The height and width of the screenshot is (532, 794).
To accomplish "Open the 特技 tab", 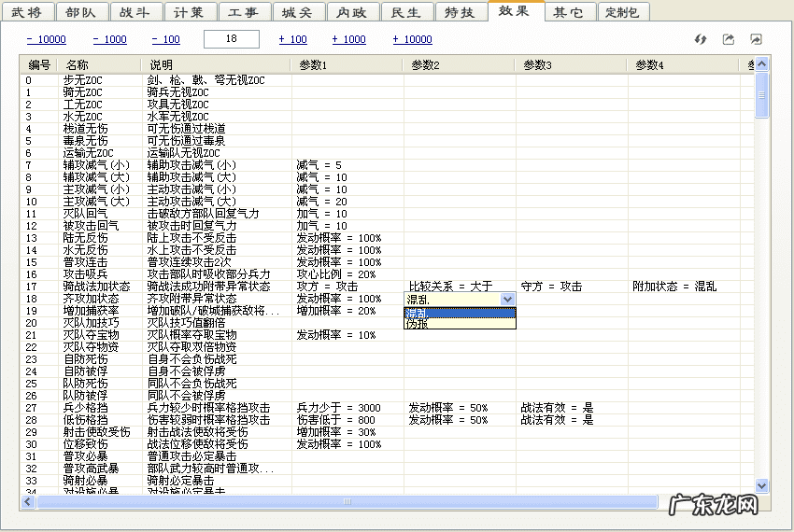I will [x=459, y=11].
